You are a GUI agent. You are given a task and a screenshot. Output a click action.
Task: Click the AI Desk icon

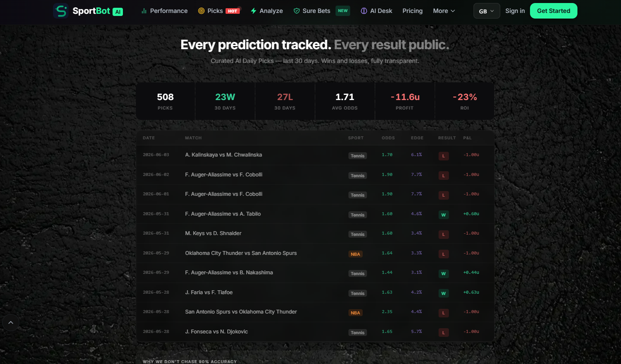point(364,11)
